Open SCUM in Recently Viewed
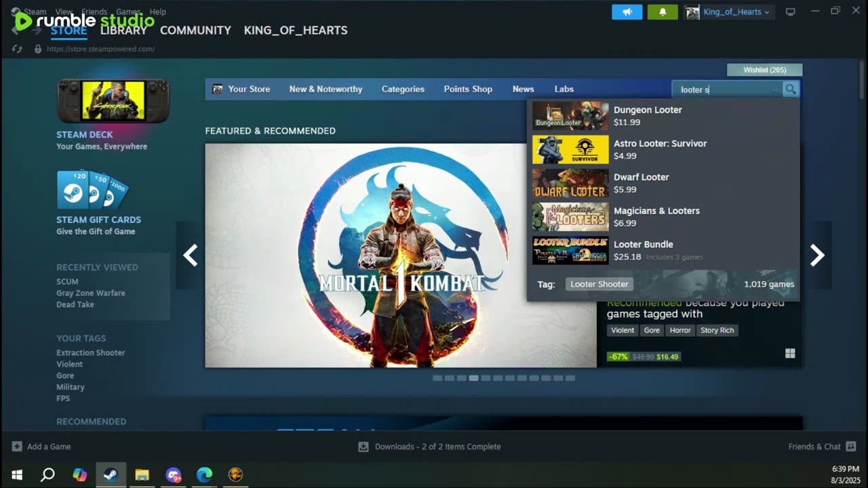Screen dimensions: 868x488 67,281
